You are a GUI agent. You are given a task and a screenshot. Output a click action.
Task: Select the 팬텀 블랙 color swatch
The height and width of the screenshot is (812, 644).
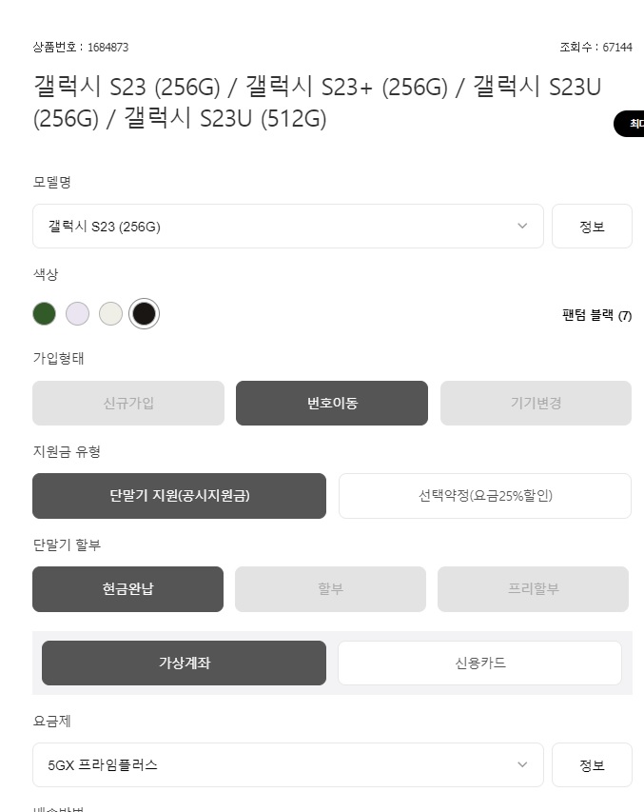coord(144,313)
